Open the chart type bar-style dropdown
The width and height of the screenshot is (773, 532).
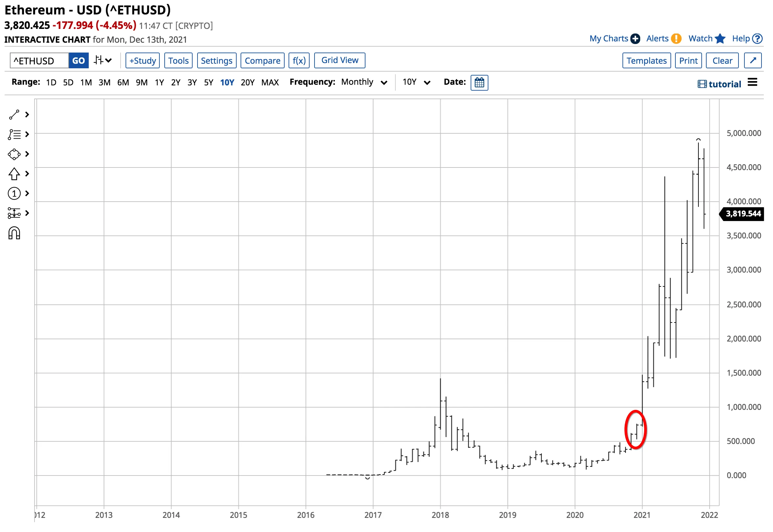click(103, 61)
